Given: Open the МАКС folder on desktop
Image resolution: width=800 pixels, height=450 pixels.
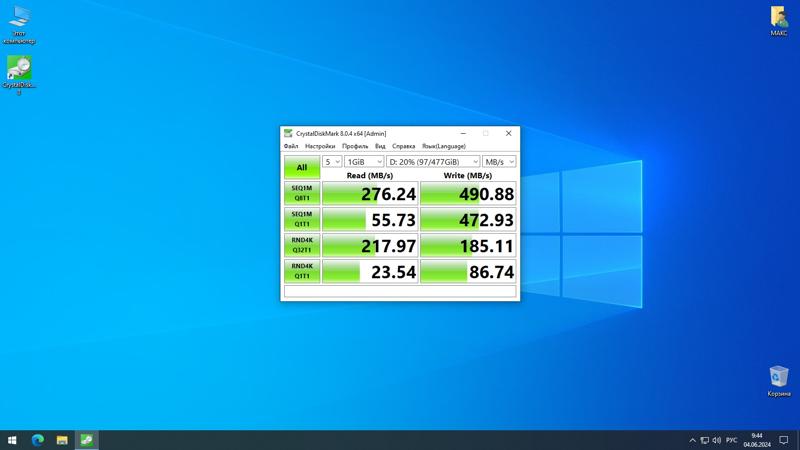Looking at the screenshot, I should pyautogui.click(x=778, y=17).
